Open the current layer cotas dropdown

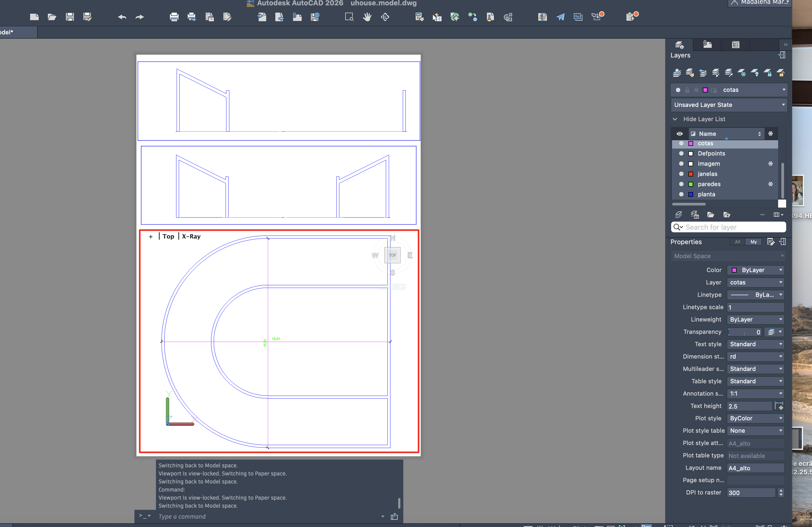pos(784,90)
